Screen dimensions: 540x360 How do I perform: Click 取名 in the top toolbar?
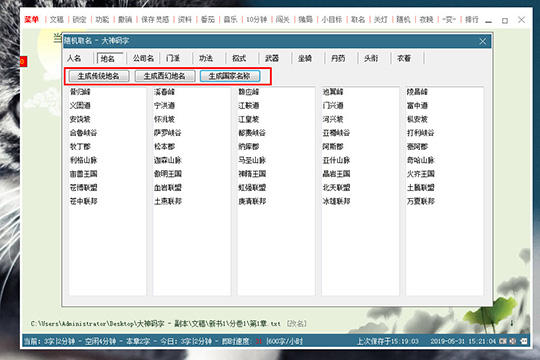pos(358,20)
